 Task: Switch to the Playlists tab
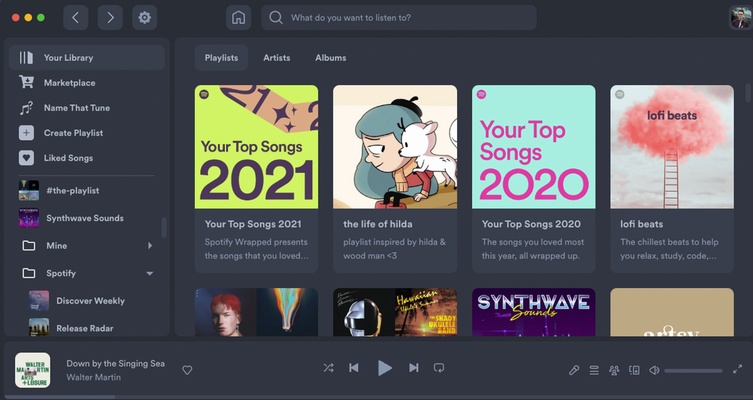221,58
